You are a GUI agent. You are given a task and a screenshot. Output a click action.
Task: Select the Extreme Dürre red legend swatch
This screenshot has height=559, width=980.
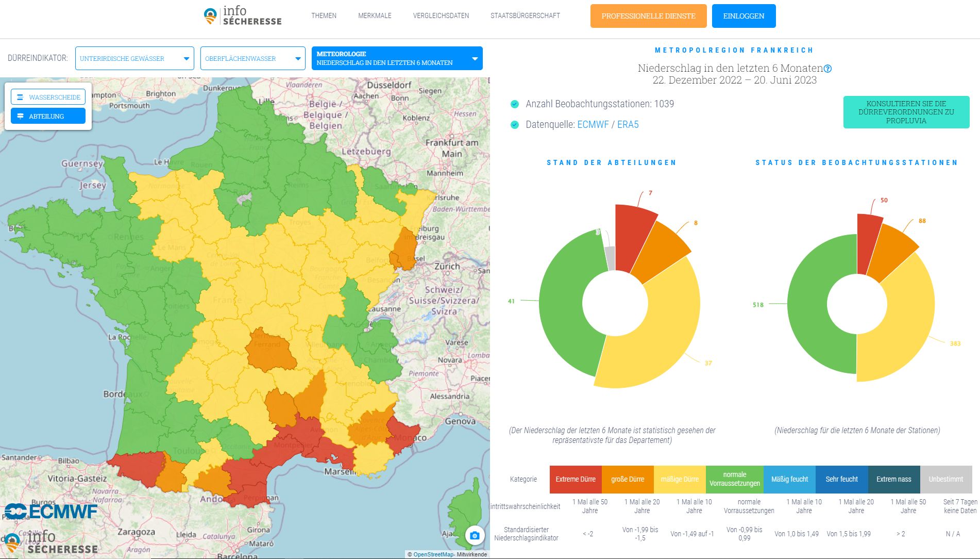576,479
